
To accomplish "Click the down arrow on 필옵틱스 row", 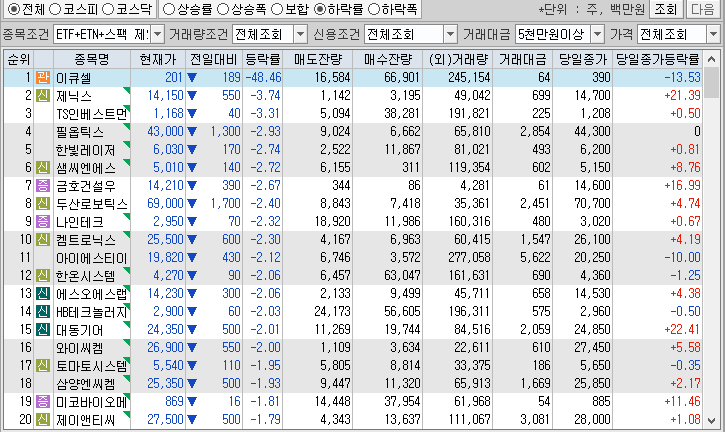I will [x=192, y=132].
